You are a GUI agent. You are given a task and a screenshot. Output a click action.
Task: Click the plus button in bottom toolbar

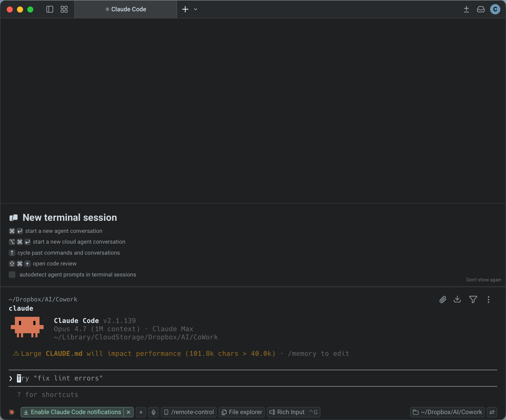pyautogui.click(x=141, y=412)
